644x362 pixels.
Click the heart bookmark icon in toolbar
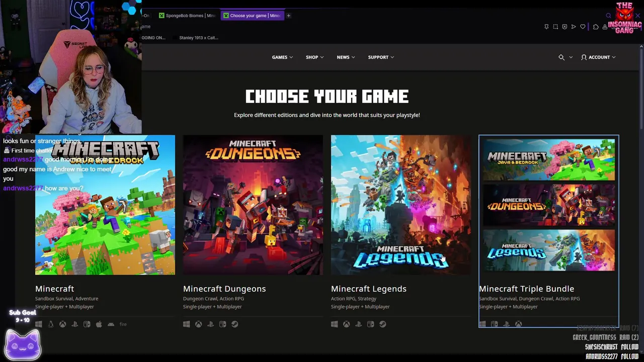coord(583,27)
